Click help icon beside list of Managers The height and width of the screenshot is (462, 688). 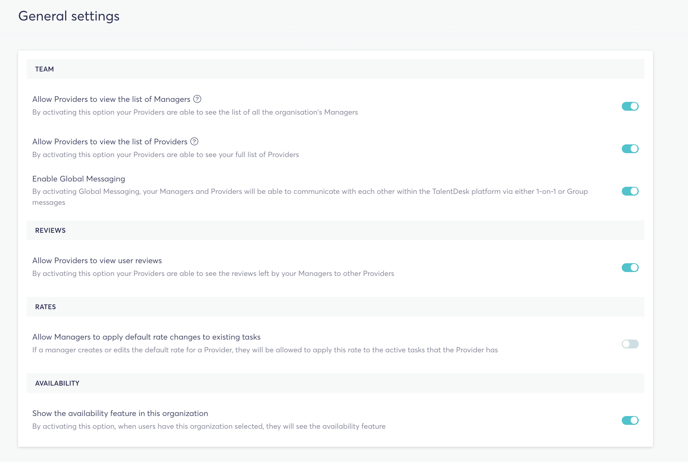point(197,99)
